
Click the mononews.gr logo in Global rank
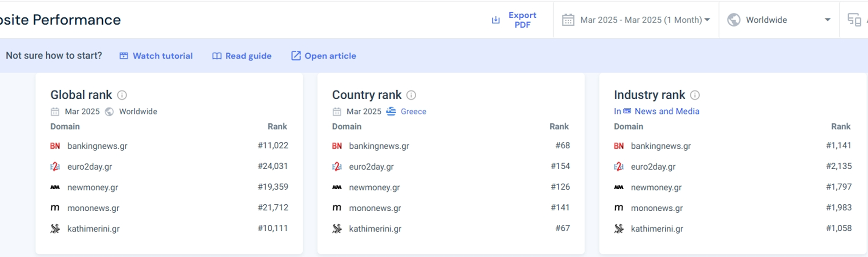tap(55, 208)
